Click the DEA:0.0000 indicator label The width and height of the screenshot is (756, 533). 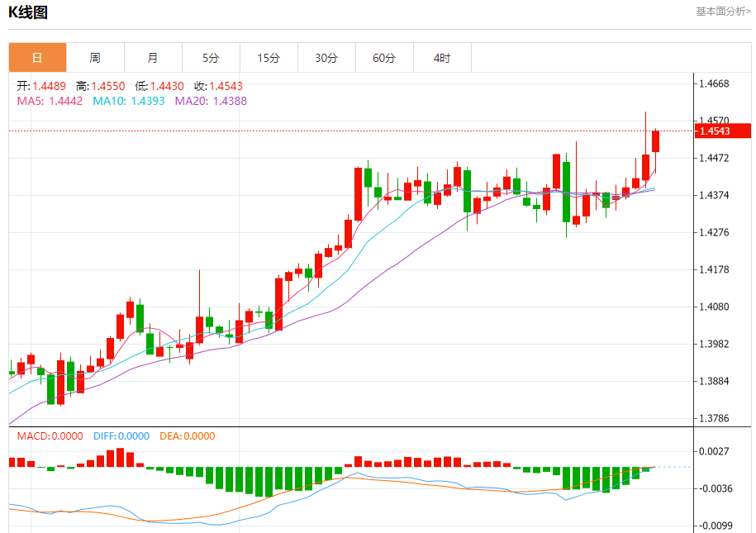pos(188,436)
